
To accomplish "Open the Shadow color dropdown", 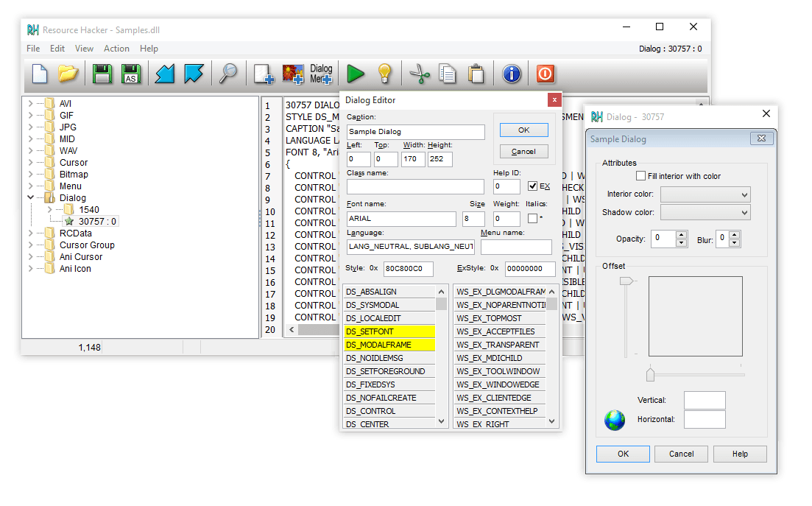I will coord(744,212).
